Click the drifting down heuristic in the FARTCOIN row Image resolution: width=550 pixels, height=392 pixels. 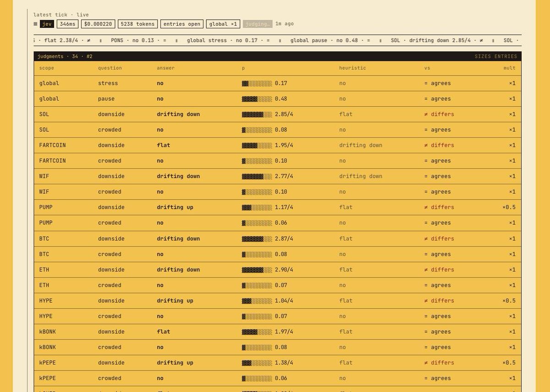[361, 145]
